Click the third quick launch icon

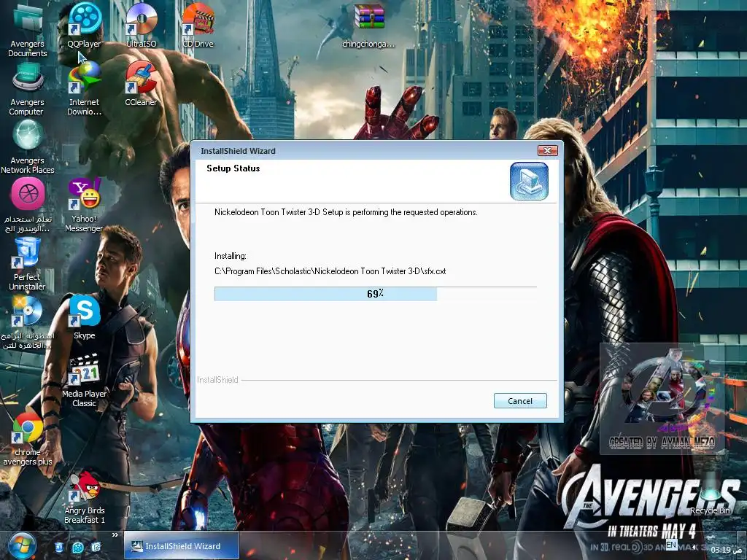pyautogui.click(x=96, y=547)
